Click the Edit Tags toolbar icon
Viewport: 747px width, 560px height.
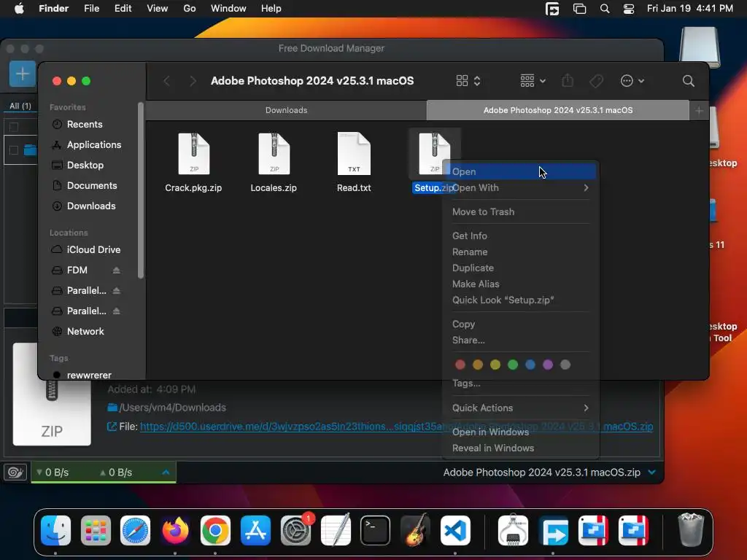point(596,81)
